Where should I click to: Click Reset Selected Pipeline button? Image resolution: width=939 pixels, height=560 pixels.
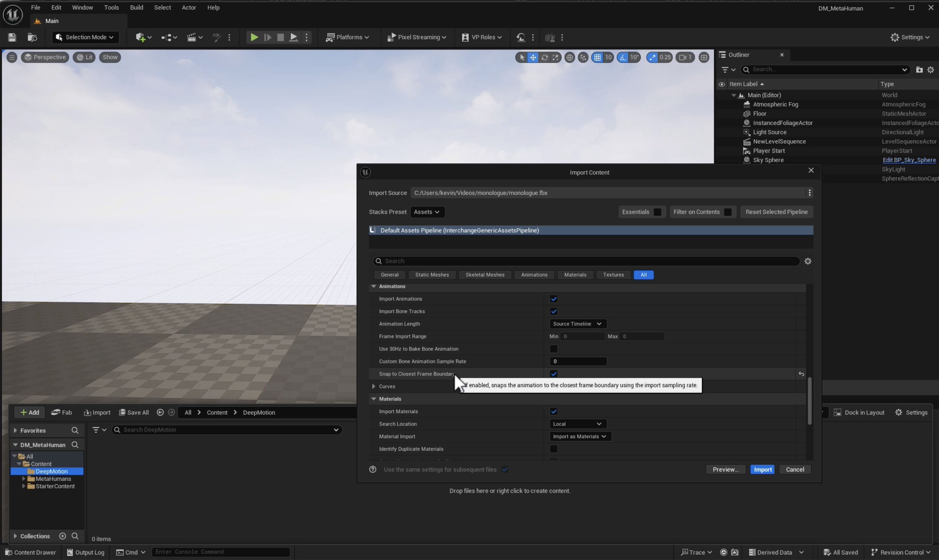pos(776,212)
